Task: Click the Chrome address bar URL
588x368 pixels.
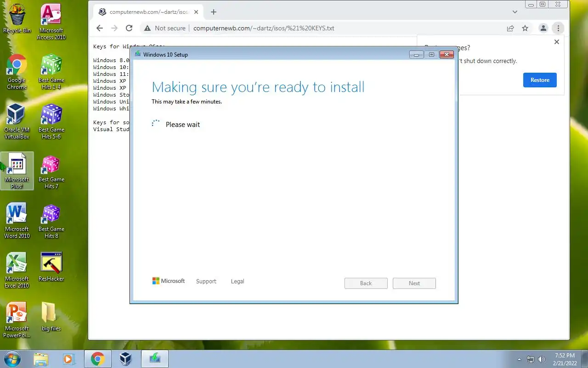Action: click(x=264, y=28)
